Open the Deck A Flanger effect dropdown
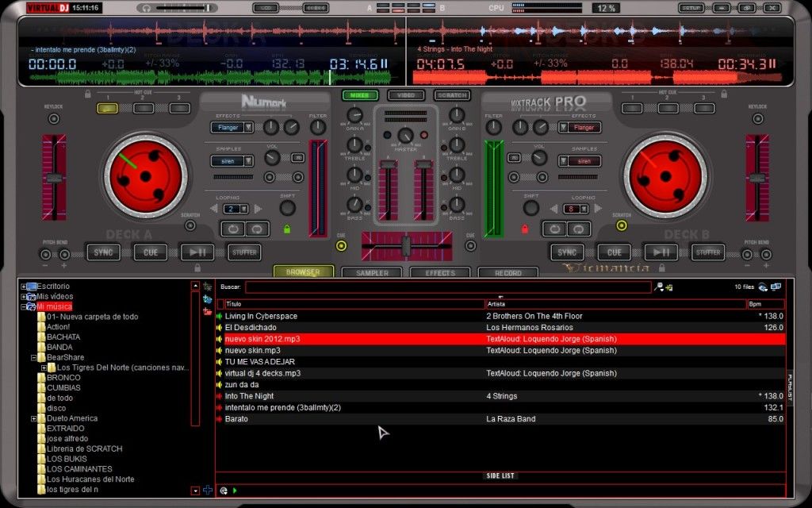 [248, 128]
